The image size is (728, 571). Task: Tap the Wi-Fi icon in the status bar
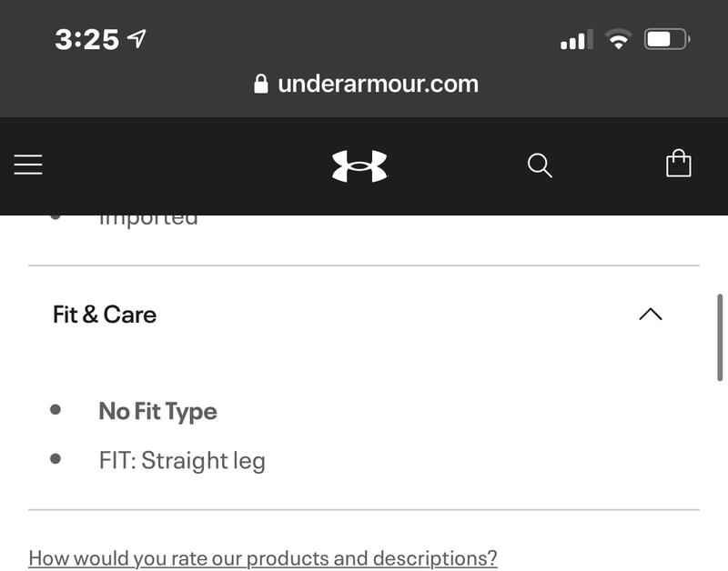pos(618,39)
